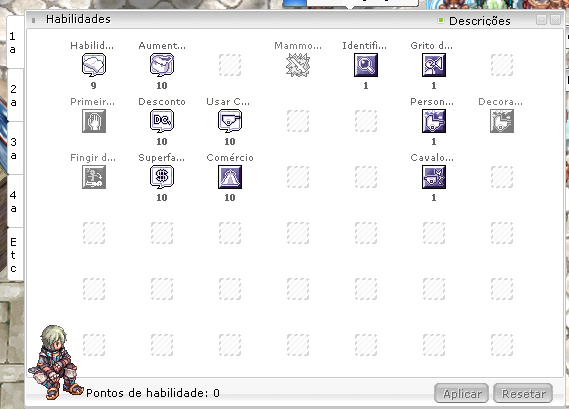Select the Grito d... skill icon
Viewport: 569px width, 409px height.
tap(434, 65)
